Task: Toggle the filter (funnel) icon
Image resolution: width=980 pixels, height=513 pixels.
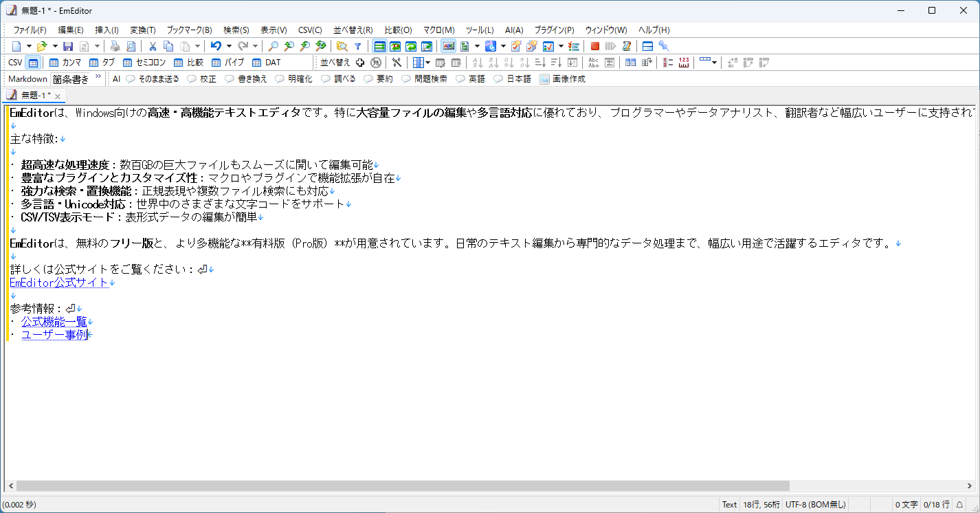Action: pyautogui.click(x=359, y=46)
